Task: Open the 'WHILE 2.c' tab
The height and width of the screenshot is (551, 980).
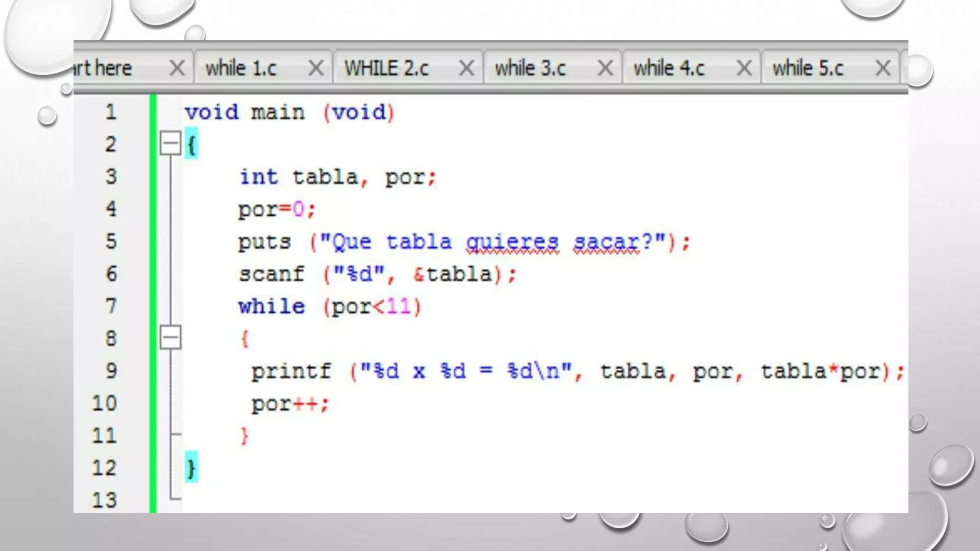Action: 386,68
